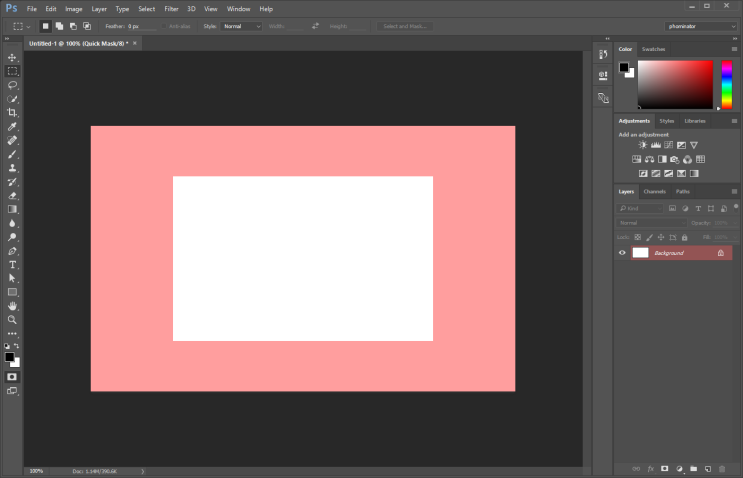Delete layer with trash button
Image resolution: width=743 pixels, height=478 pixels.
tap(722, 469)
